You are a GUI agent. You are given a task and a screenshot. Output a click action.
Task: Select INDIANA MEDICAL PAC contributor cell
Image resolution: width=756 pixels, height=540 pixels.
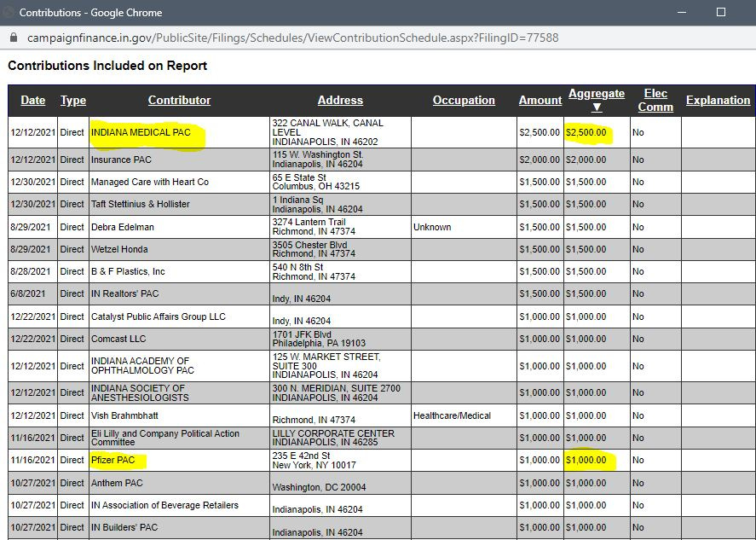coord(179,132)
